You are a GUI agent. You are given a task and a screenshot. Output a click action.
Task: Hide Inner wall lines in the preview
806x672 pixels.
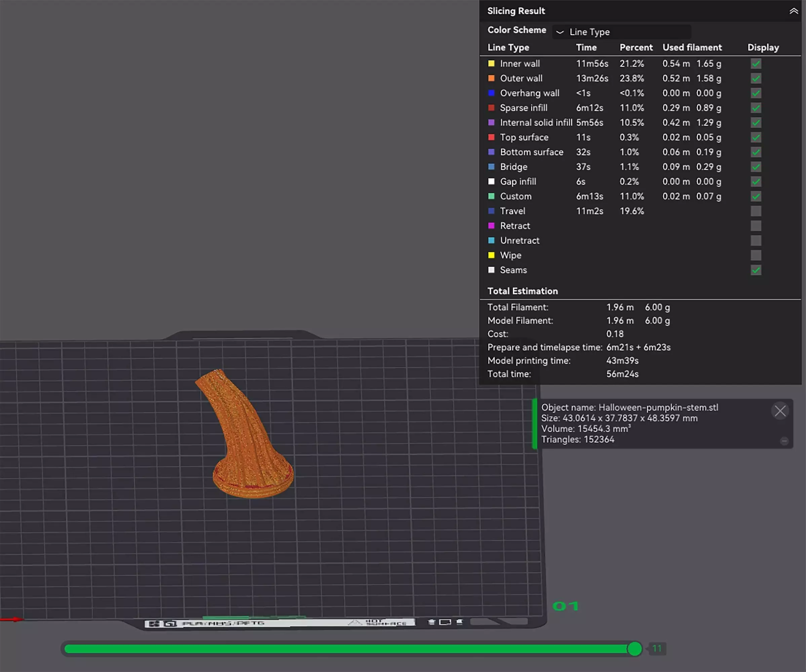[756, 64]
